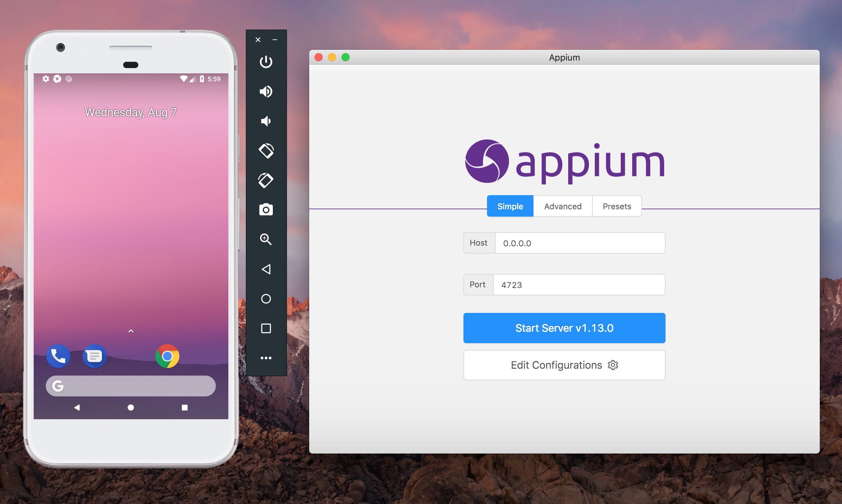Switch to the Advanced tab in Appium

click(x=562, y=206)
